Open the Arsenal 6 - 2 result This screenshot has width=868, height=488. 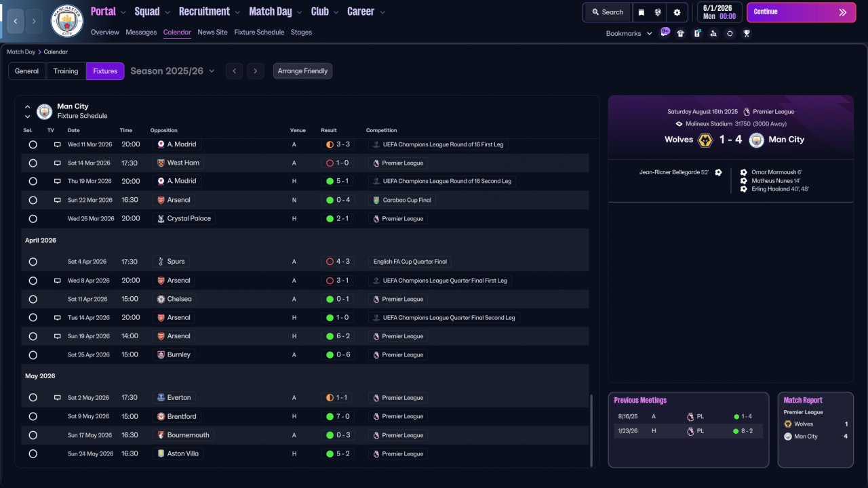pyautogui.click(x=338, y=336)
